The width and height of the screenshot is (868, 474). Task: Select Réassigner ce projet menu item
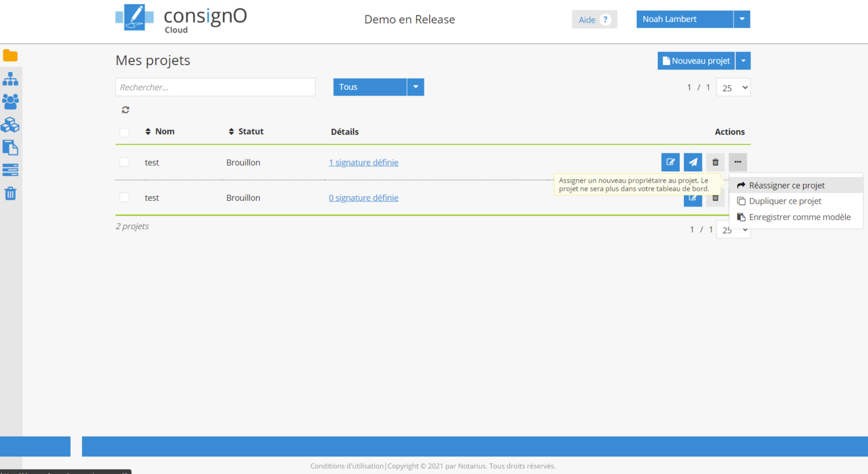pyautogui.click(x=787, y=186)
